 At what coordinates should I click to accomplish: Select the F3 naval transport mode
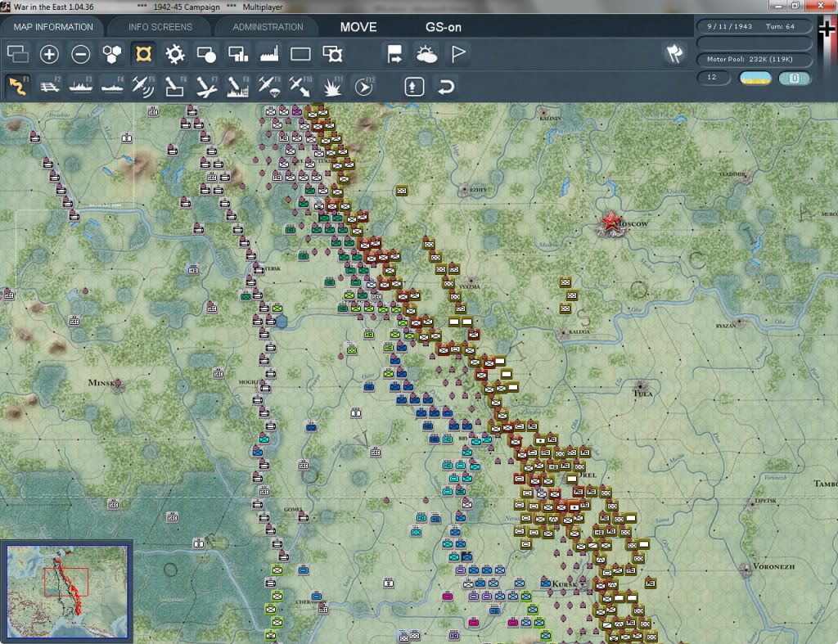(81, 87)
